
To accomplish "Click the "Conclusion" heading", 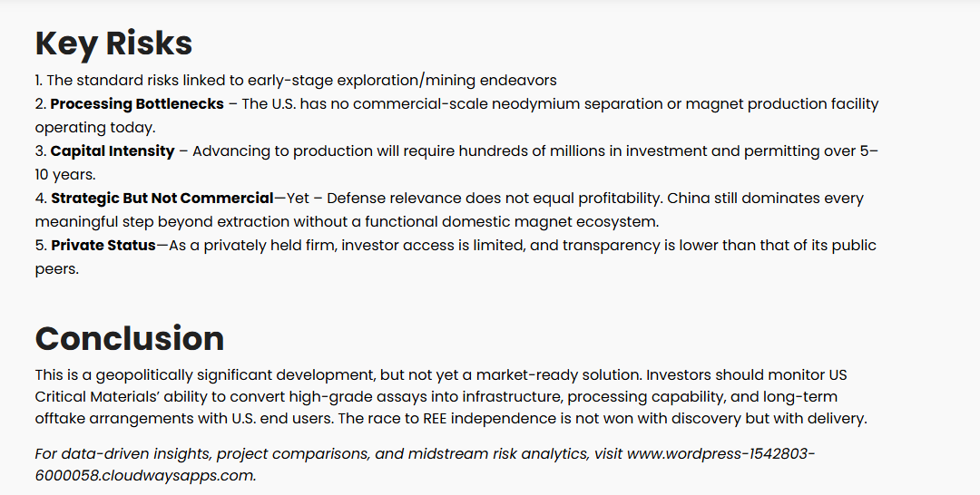I will [130, 338].
